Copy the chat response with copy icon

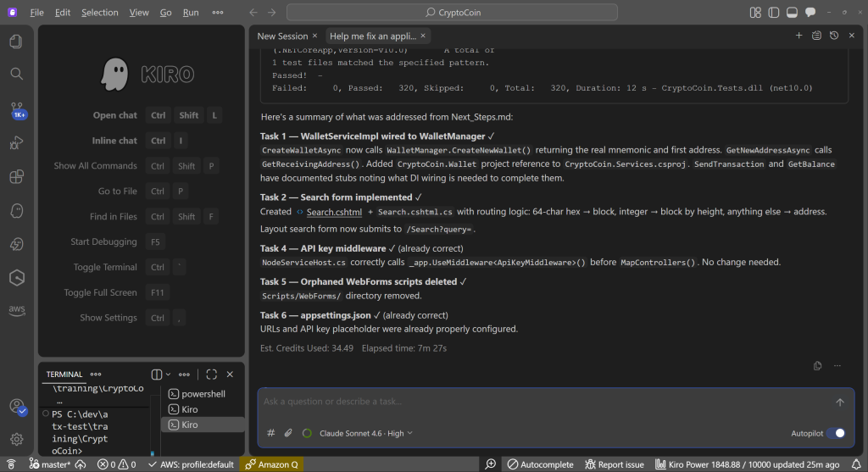tap(818, 366)
